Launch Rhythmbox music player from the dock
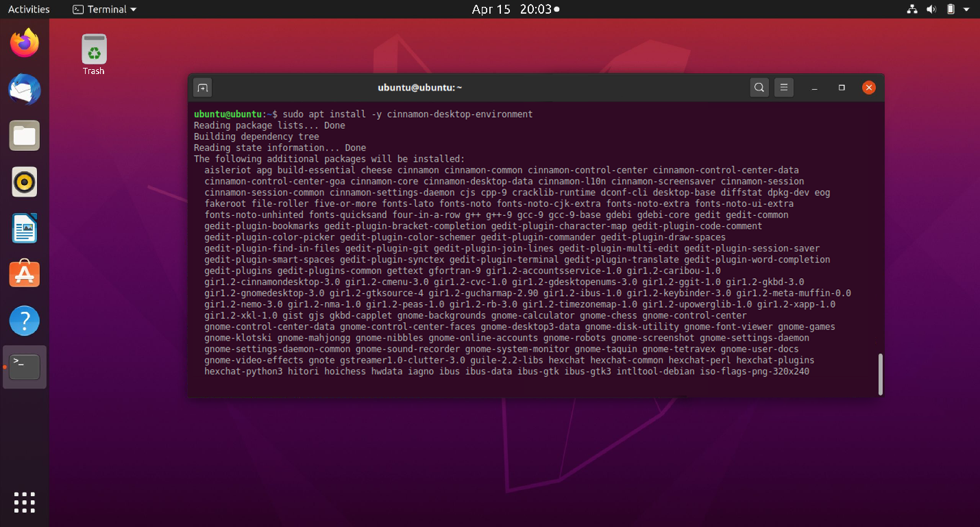The height and width of the screenshot is (527, 980). click(25, 182)
